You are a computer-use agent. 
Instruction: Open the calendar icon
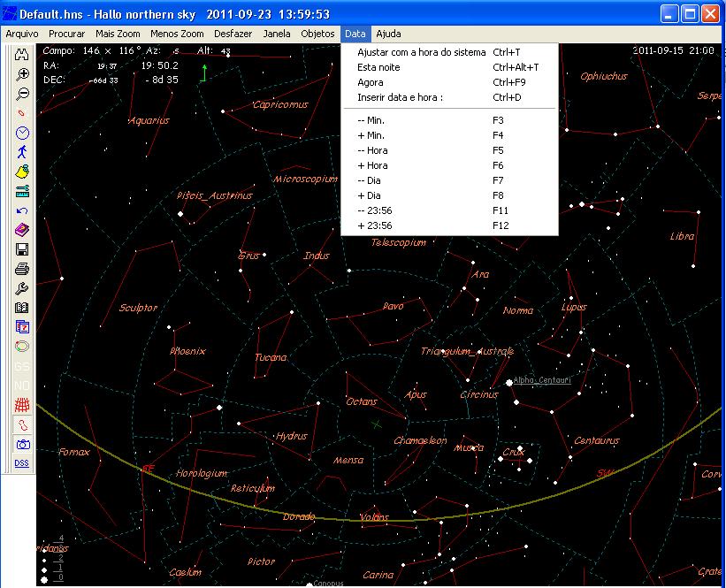pos(22,327)
